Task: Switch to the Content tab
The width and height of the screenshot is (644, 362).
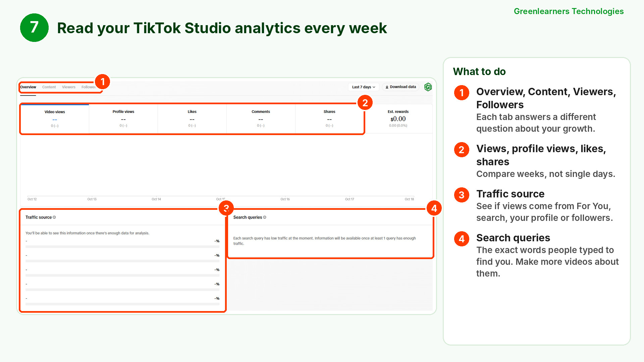Action: [x=49, y=87]
